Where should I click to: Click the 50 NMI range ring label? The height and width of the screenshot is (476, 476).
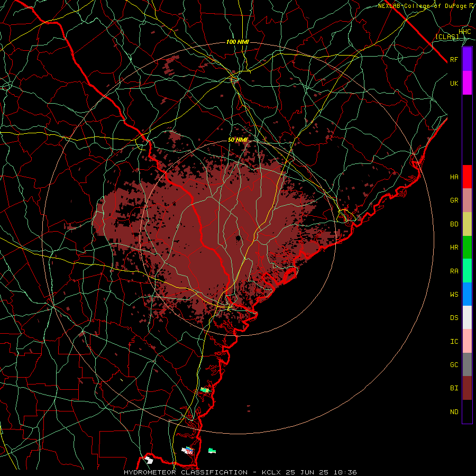click(x=237, y=140)
